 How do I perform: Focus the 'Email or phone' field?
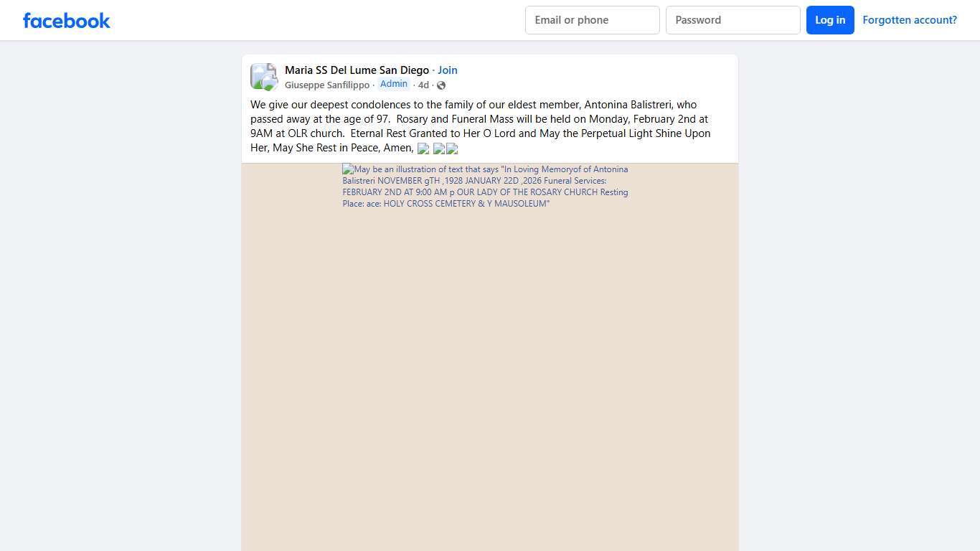click(x=592, y=20)
